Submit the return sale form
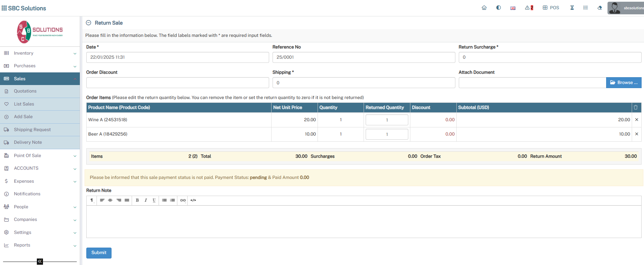The image size is (644, 265). pyautogui.click(x=99, y=253)
